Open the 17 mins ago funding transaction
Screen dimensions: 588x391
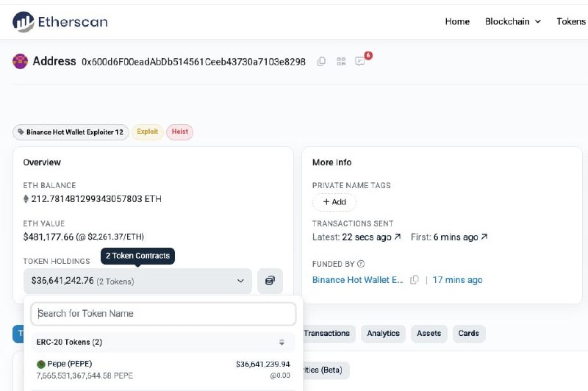coord(457,280)
